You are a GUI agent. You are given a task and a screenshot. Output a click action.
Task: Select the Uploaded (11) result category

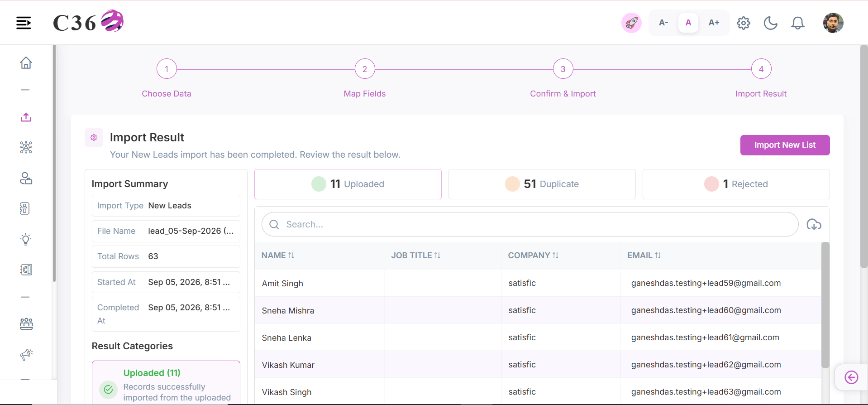(166, 383)
